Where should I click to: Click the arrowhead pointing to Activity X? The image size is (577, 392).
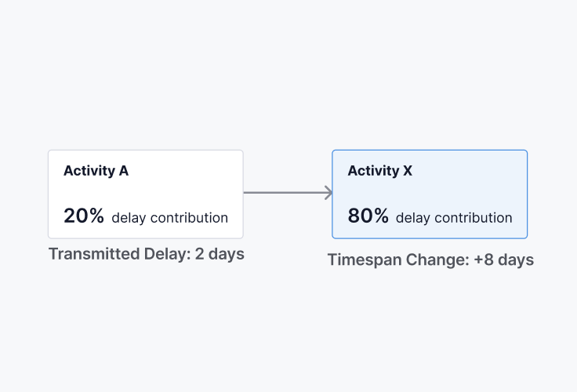[x=328, y=193]
